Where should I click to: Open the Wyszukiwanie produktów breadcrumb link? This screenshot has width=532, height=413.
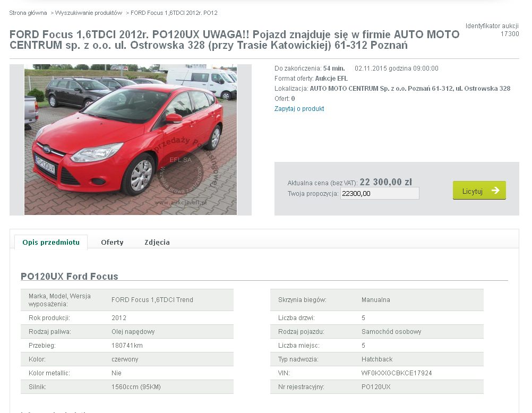point(89,13)
